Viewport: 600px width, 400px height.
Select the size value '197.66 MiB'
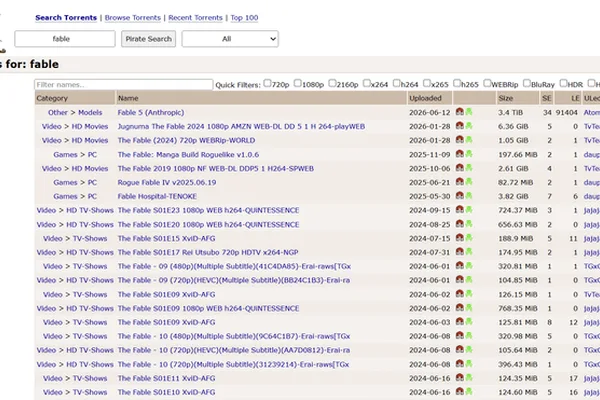518,155
